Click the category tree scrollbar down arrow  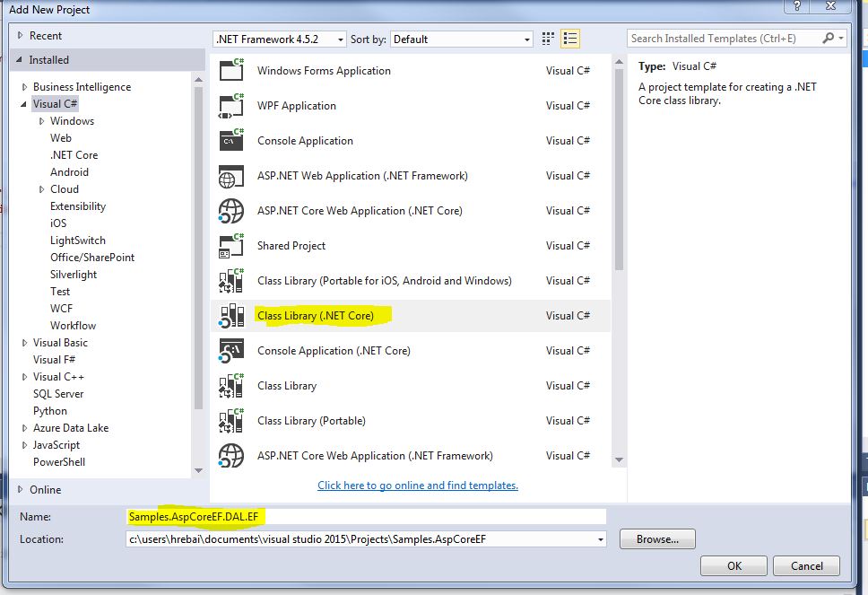pyautogui.click(x=198, y=470)
